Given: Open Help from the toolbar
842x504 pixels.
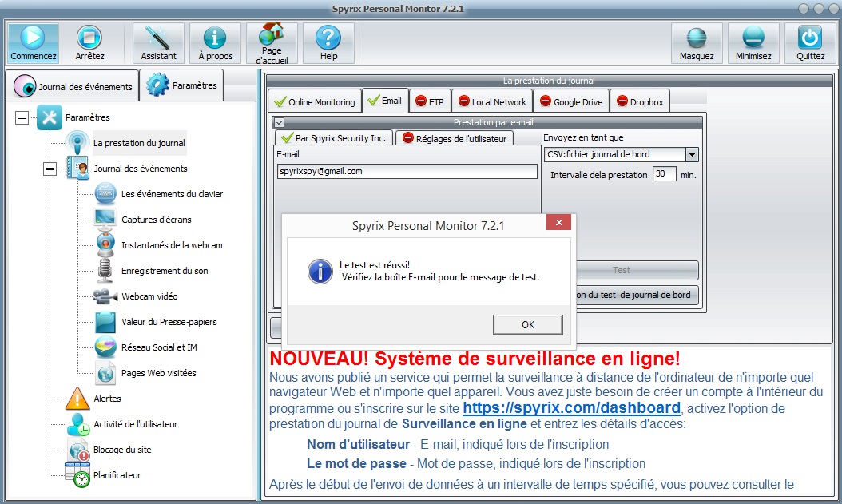Looking at the screenshot, I should coord(328,43).
